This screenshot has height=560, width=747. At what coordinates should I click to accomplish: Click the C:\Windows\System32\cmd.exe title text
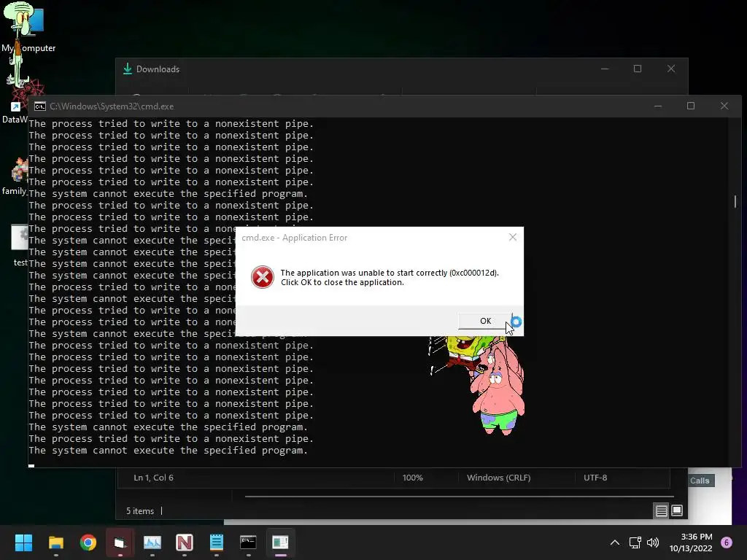112,106
